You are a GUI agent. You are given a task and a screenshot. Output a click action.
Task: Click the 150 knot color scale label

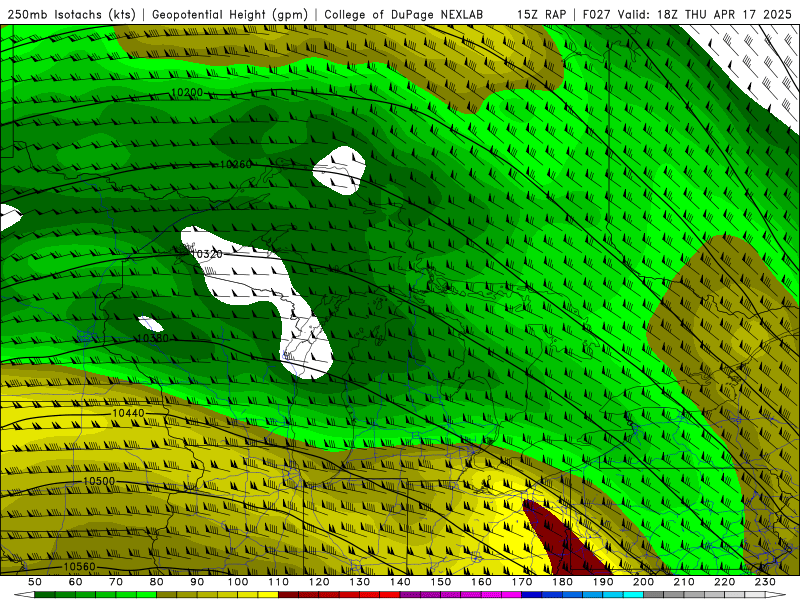tap(441, 582)
